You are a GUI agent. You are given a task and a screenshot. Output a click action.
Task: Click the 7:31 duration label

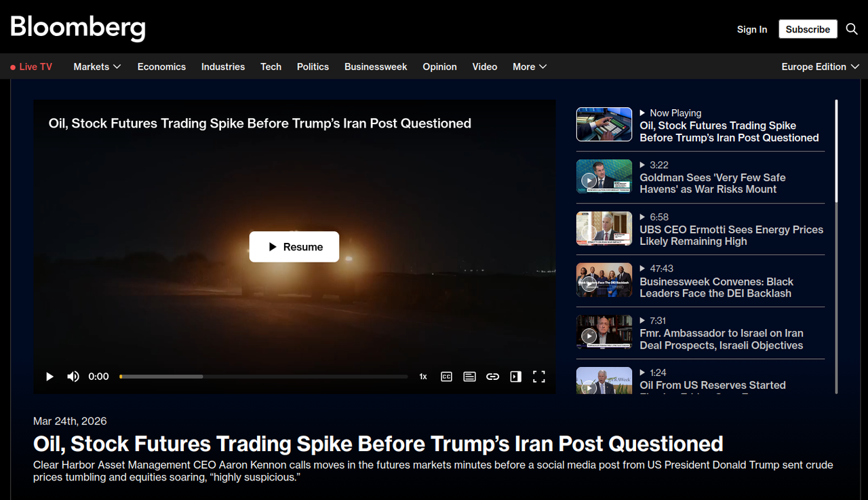[x=659, y=321]
